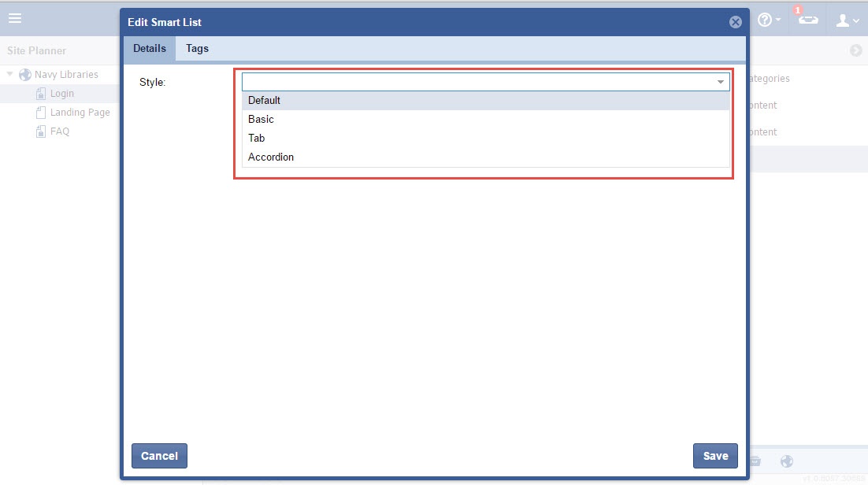Image resolution: width=868 pixels, height=485 pixels.
Task: Choose Default from the Style list
Action: (x=265, y=101)
